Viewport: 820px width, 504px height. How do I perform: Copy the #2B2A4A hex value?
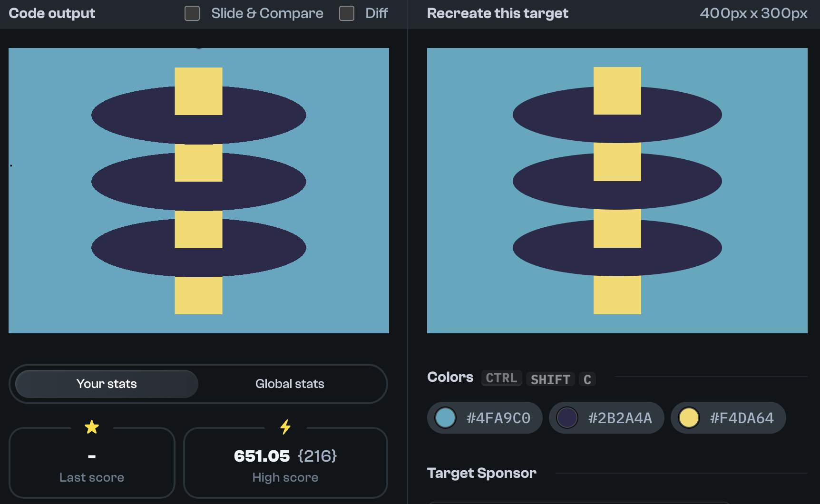[x=620, y=417]
